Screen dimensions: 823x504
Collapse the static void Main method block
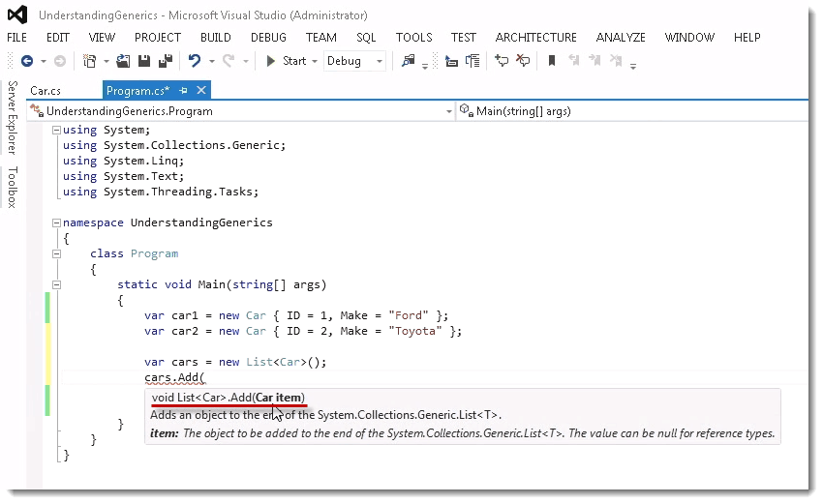(56, 284)
